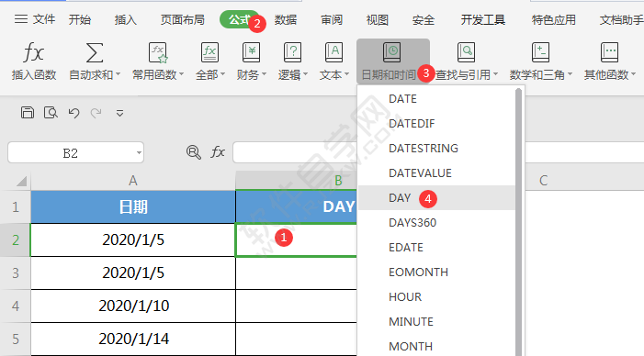
Task: Choose DATE from the function list
Action: click(x=436, y=99)
